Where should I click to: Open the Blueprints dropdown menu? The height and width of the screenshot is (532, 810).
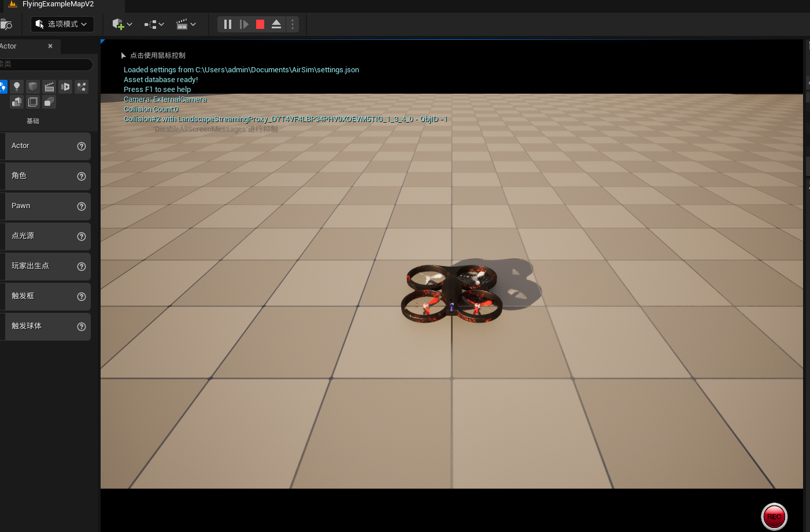click(x=153, y=24)
